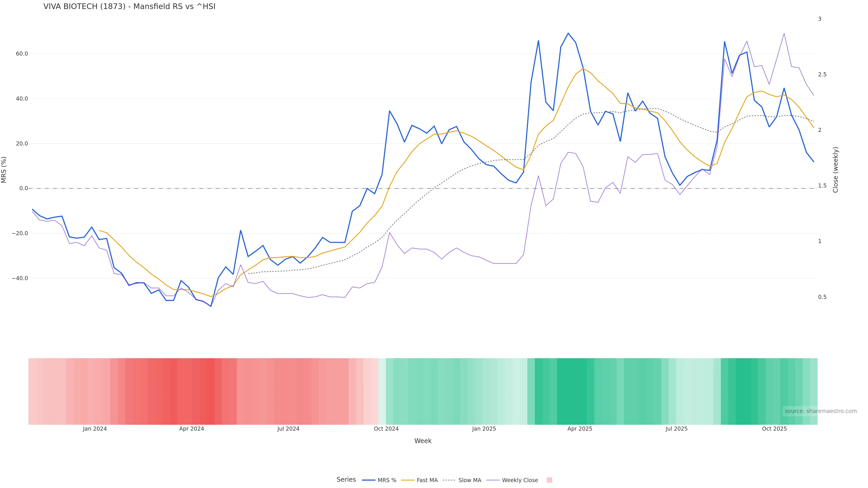Select the Apr 2024 x-axis tick label
Image resolution: width=868 pixels, height=488 pixels.
(x=191, y=429)
